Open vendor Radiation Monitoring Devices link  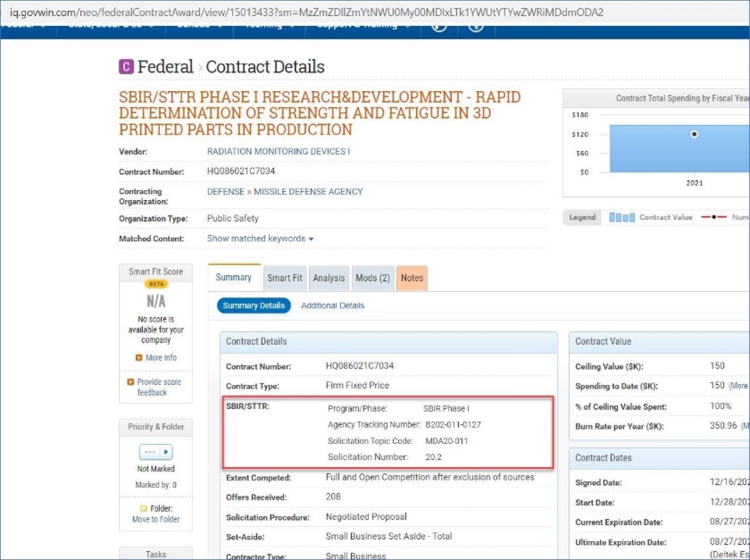[278, 151]
